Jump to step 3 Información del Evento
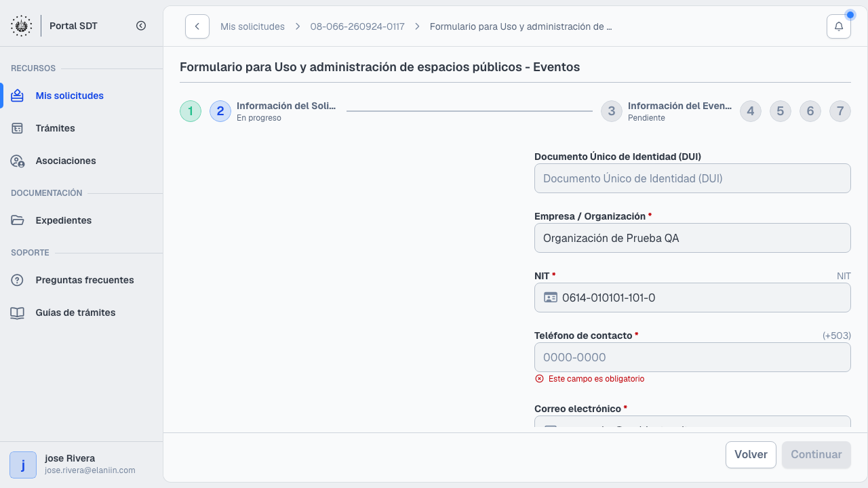 point(612,111)
